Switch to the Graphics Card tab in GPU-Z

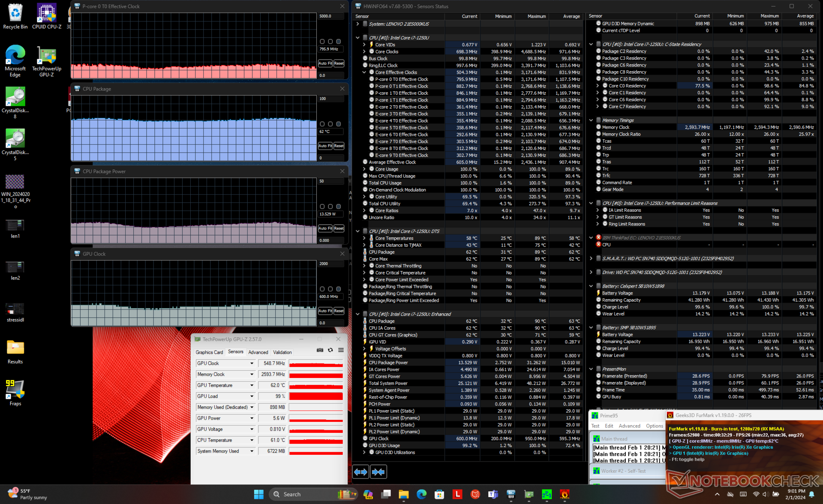(x=209, y=352)
